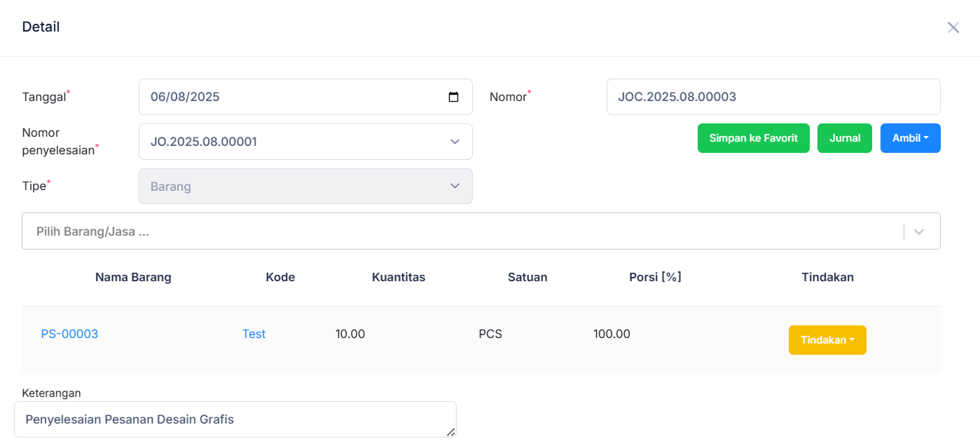Image resolution: width=980 pixels, height=446 pixels.
Task: Expand the Nomor penyelesaian dropdown
Action: click(x=454, y=142)
